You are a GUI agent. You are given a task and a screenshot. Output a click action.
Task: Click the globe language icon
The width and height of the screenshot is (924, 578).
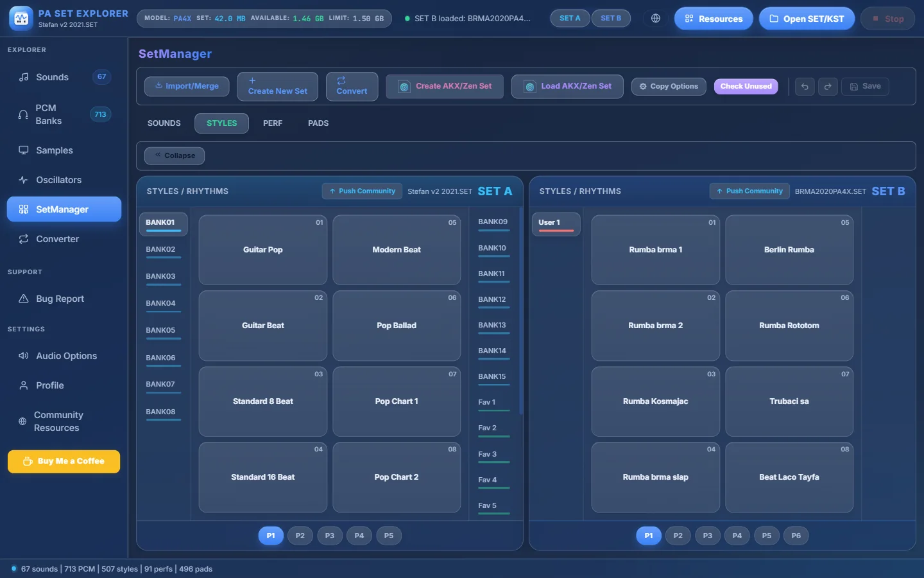click(656, 19)
